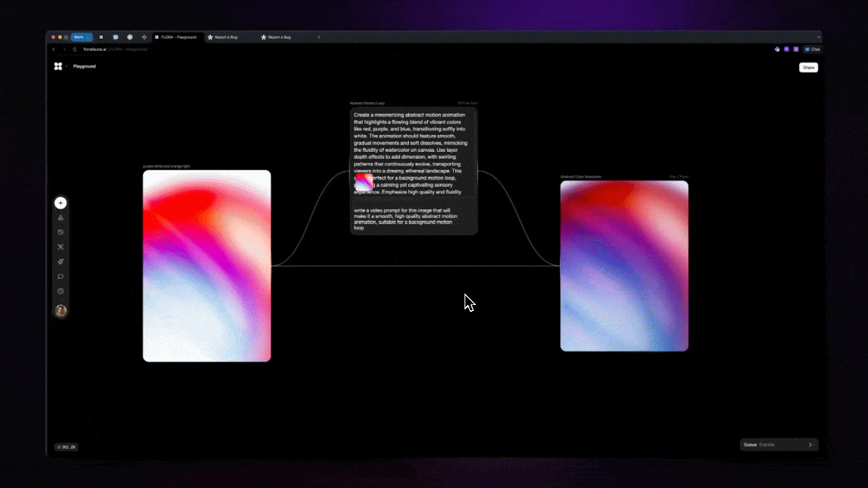Select the FLORA - Playground browser tab
Viewport: 868px width, 488px height.
[178, 37]
